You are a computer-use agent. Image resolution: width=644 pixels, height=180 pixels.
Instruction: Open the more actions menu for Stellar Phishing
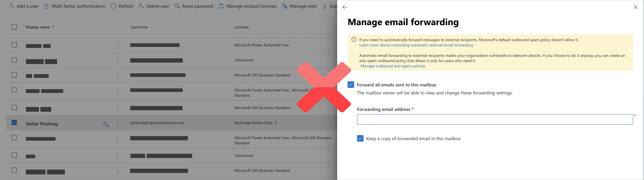click(x=118, y=124)
